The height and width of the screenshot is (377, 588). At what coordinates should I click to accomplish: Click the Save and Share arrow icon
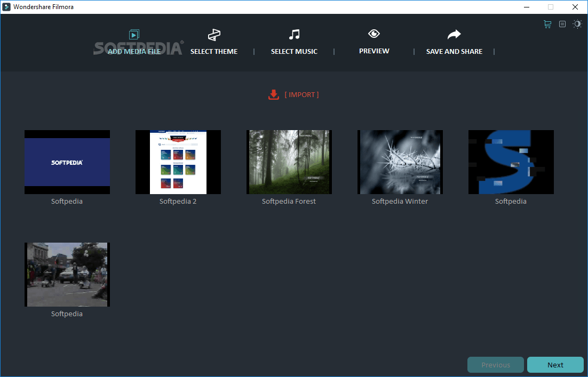coord(454,35)
